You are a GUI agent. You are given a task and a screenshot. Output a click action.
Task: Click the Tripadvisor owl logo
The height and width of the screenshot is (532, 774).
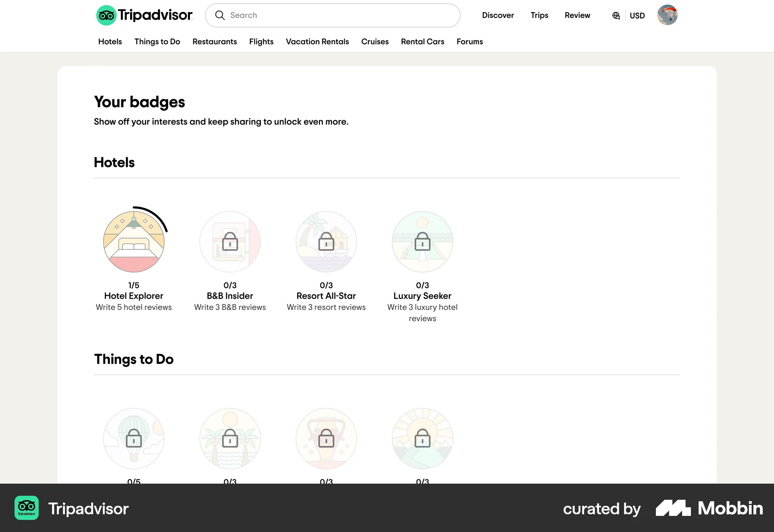point(106,15)
